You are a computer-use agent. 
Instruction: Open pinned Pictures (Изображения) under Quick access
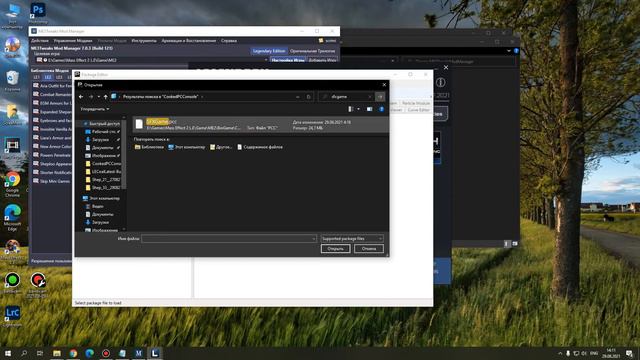tap(102, 156)
